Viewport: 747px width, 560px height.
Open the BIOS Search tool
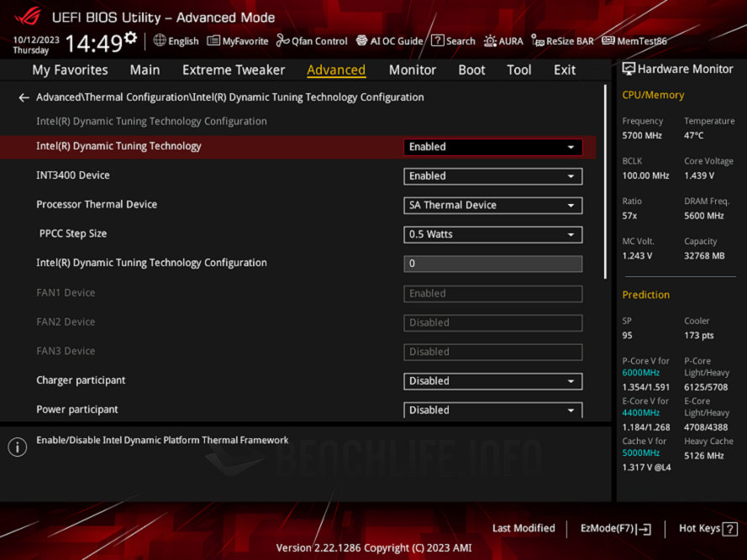453,40
